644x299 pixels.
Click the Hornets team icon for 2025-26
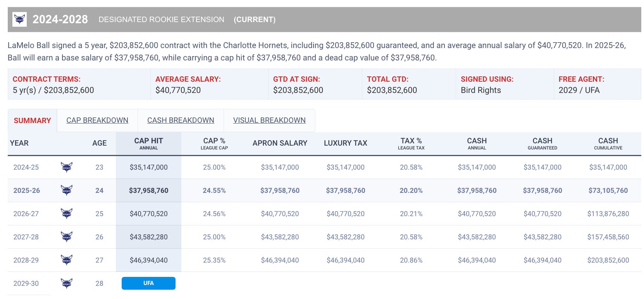pos(67,191)
